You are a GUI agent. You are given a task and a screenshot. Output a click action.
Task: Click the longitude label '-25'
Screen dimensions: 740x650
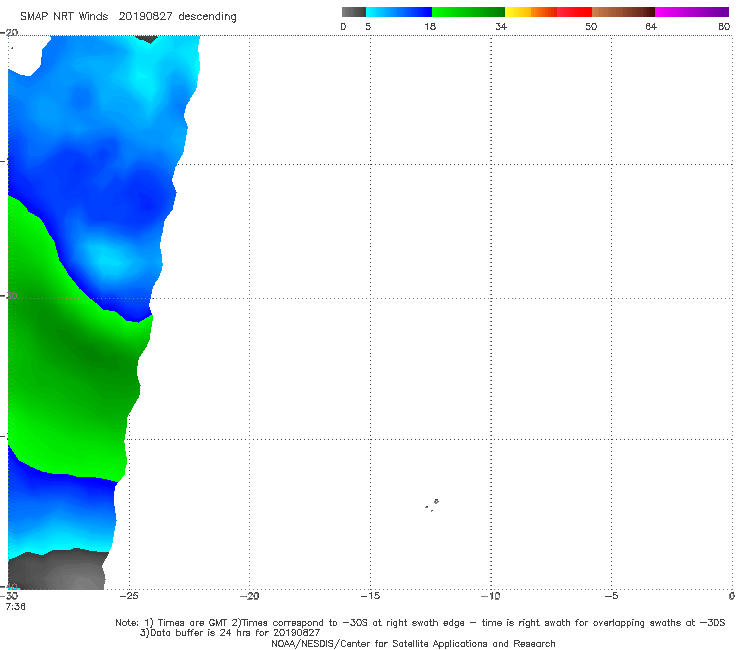point(129,596)
